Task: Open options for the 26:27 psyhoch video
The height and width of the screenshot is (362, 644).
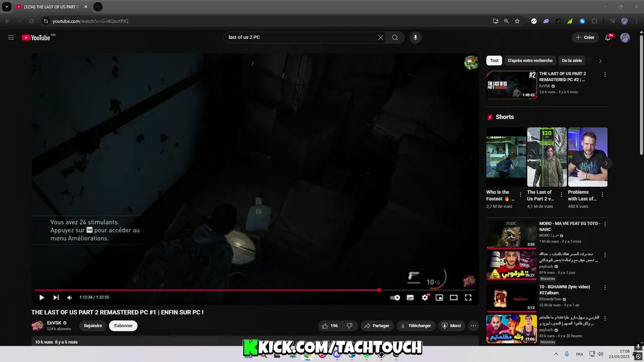Action: (605, 255)
